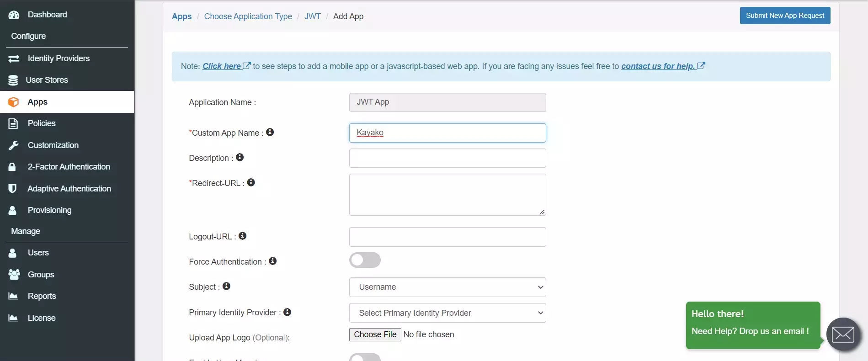Viewport: 868px width, 361px height.
Task: Open Primary Identity Provider dropdown
Action: 447,313
